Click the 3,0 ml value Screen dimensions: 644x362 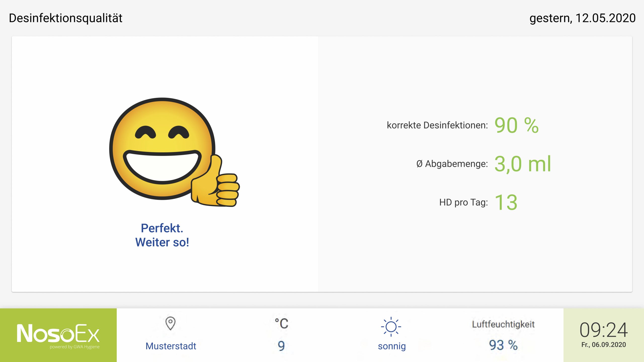(x=523, y=164)
